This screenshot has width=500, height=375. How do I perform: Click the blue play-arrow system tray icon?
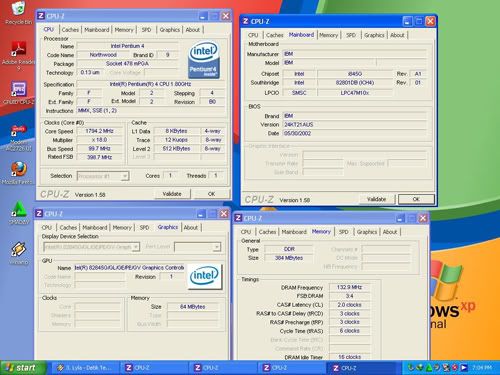[463, 368]
